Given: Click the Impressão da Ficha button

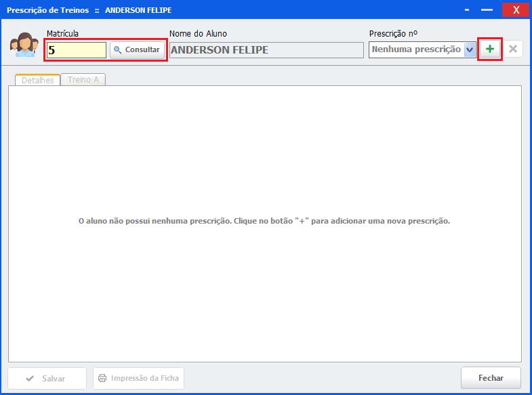Looking at the screenshot, I should pos(138,378).
